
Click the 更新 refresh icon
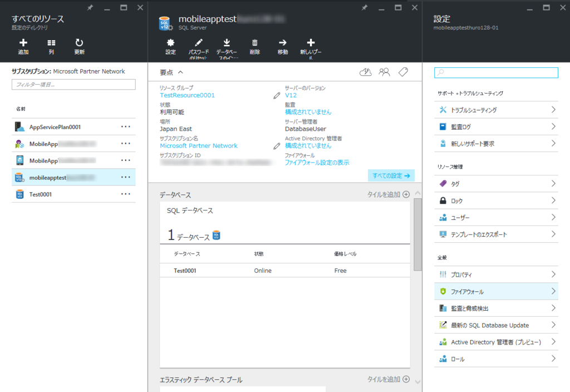click(79, 43)
